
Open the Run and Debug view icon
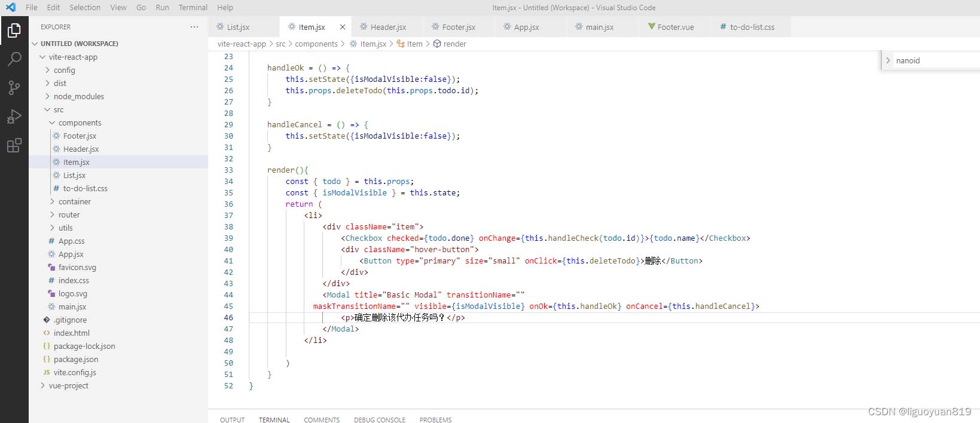point(14,117)
